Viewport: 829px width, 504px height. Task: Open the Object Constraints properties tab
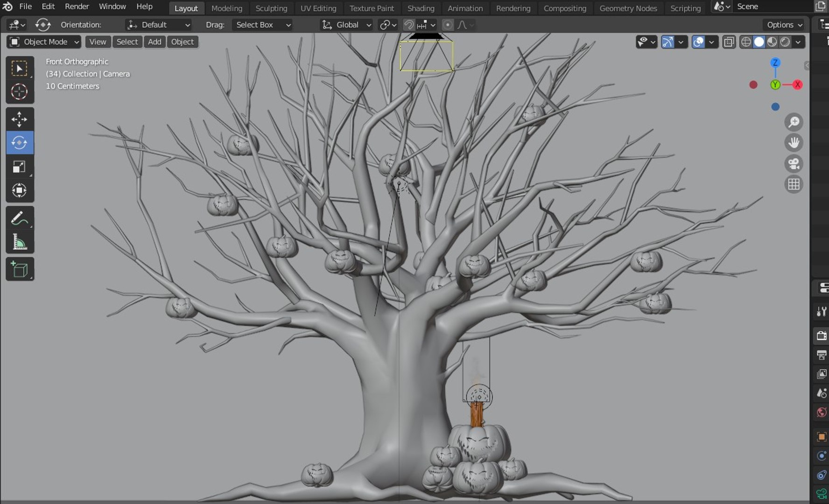822,475
